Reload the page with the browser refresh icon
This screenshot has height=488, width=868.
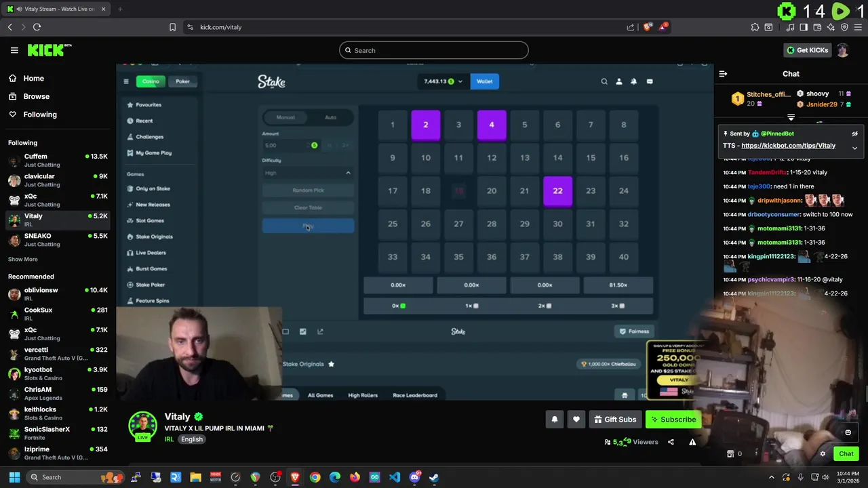[x=37, y=27]
